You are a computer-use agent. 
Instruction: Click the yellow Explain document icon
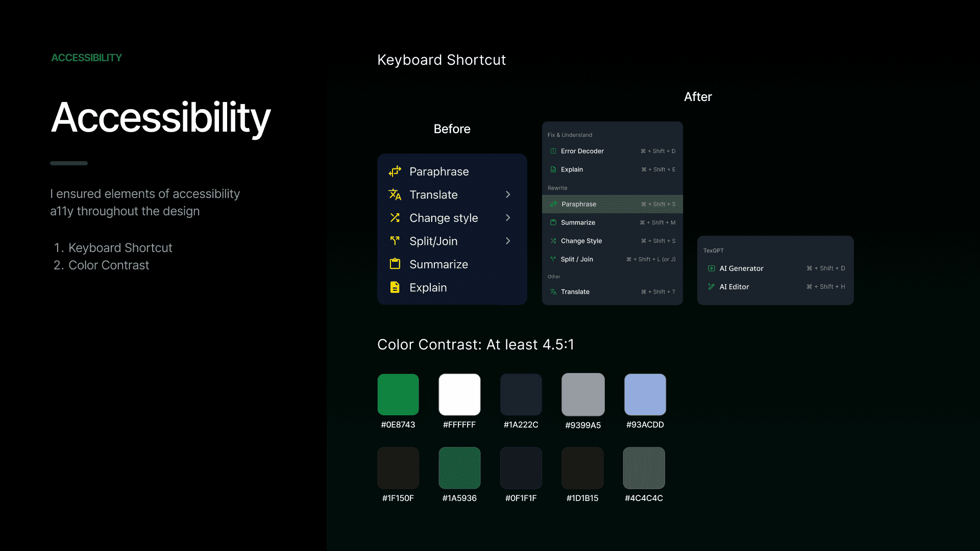tap(395, 287)
